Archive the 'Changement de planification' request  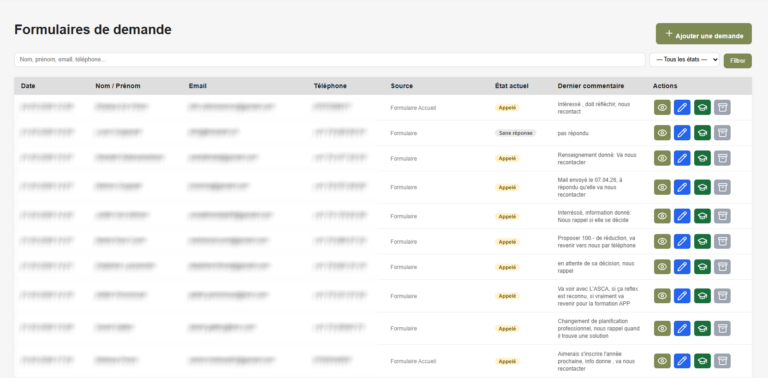tap(722, 329)
